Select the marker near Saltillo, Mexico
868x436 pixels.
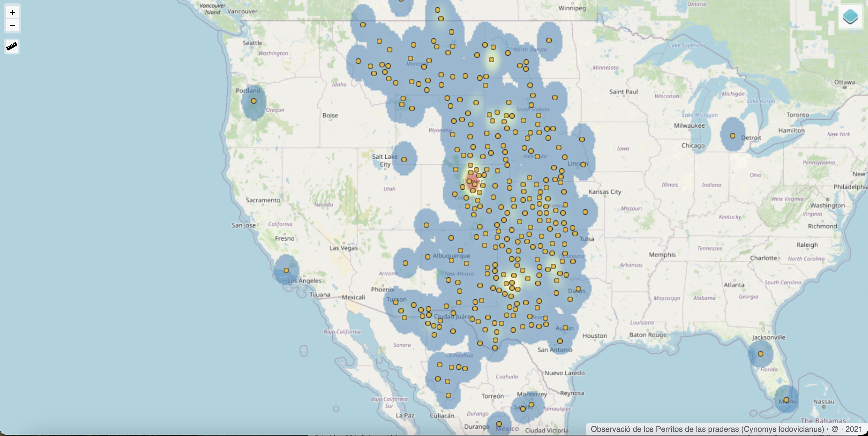(x=523, y=409)
